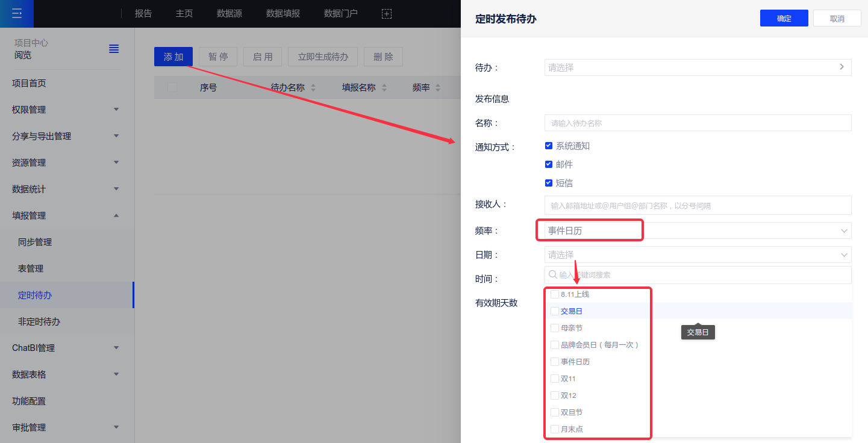The image size is (868, 443).
Task: Click the hamburger menu icon at top-left
Action: (17, 13)
